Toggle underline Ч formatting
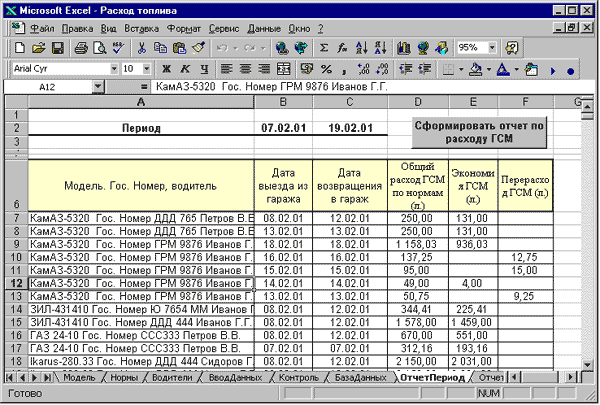The height and width of the screenshot is (405, 600). [204, 69]
